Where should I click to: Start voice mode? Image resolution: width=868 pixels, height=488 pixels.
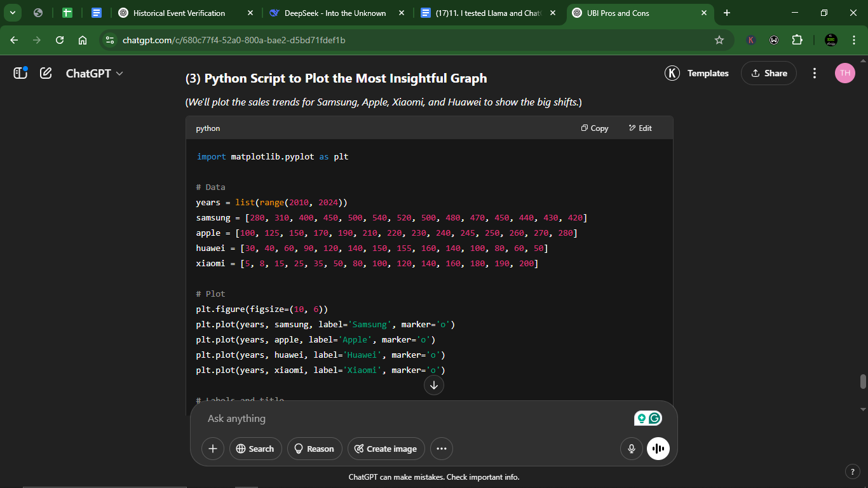tap(658, 449)
